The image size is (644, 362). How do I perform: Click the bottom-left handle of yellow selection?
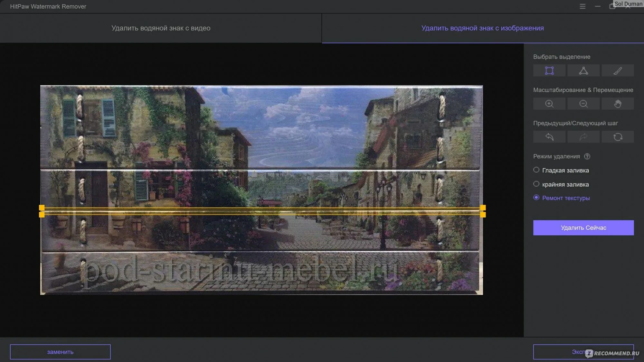(x=42, y=215)
